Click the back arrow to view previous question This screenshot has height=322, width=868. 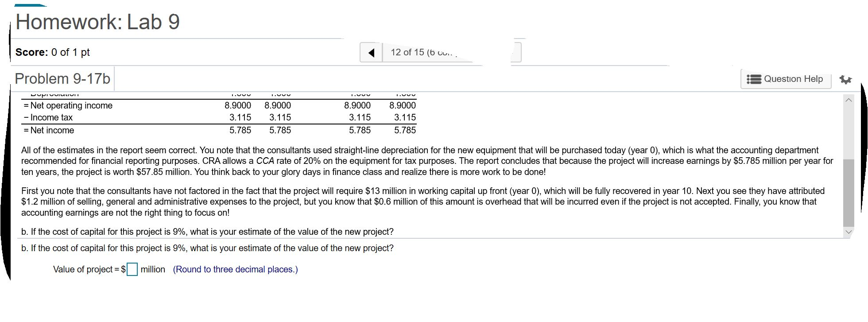click(372, 52)
